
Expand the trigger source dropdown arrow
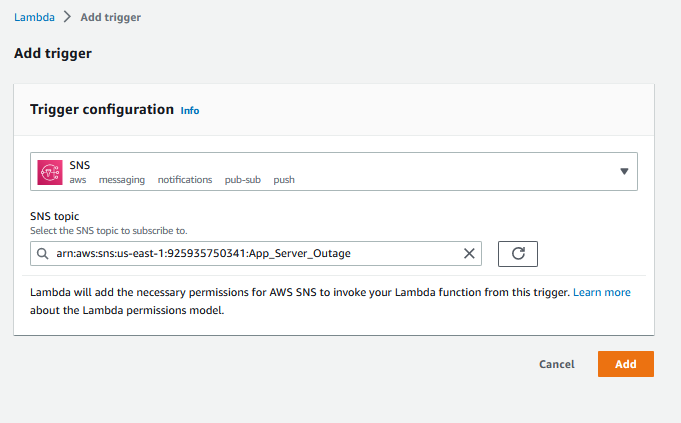(x=624, y=171)
